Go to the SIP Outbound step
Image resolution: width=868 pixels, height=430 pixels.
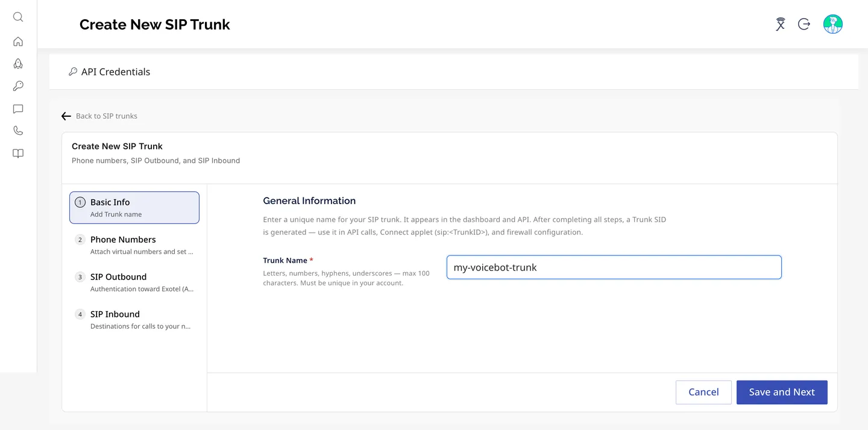[x=134, y=282]
